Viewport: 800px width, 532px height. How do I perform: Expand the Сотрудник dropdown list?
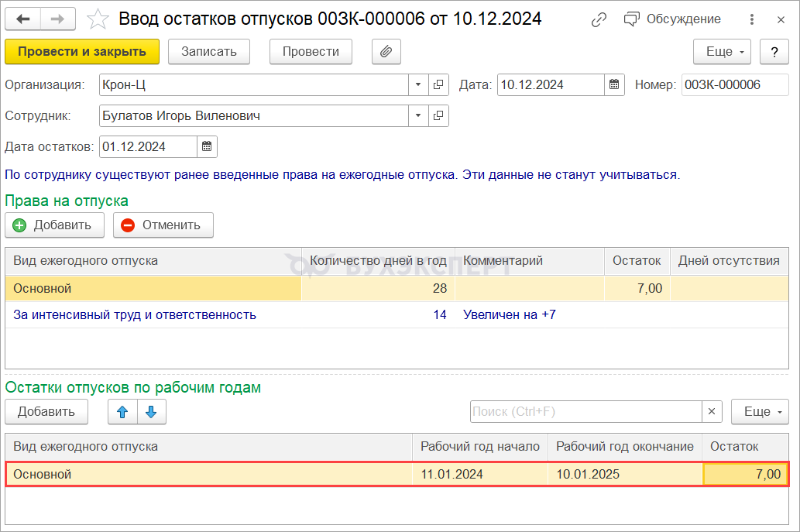pos(418,115)
